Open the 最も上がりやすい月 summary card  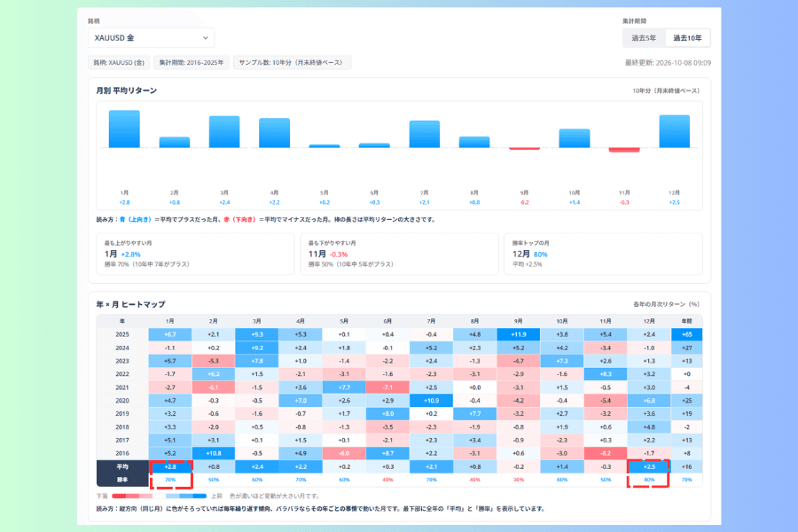pos(195,254)
